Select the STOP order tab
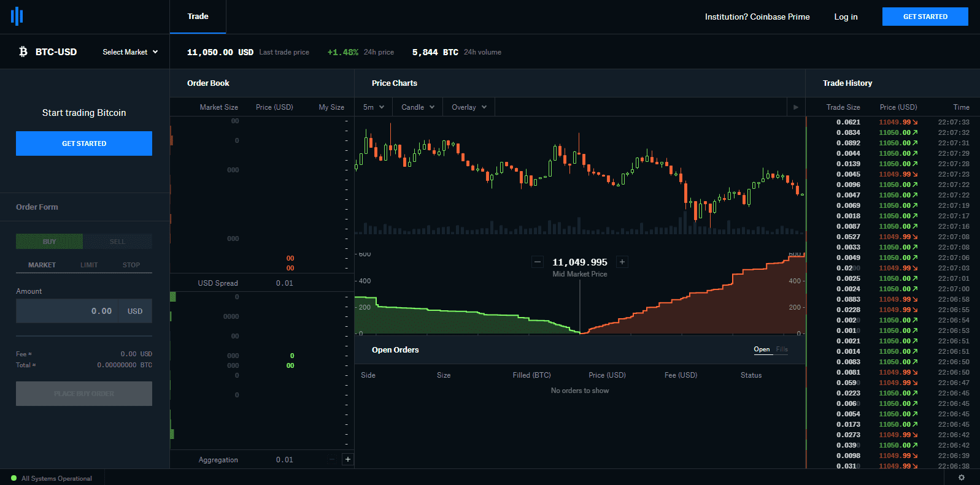 [131, 265]
